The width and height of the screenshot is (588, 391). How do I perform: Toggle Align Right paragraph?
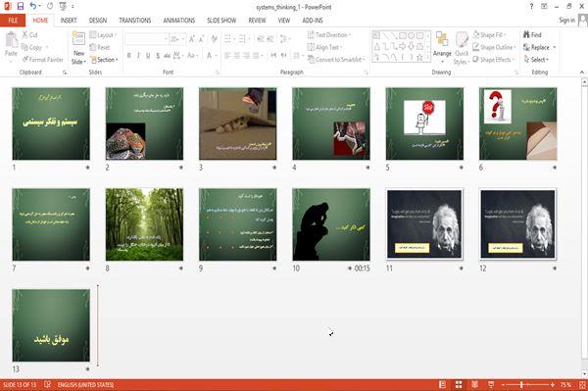click(x=246, y=56)
